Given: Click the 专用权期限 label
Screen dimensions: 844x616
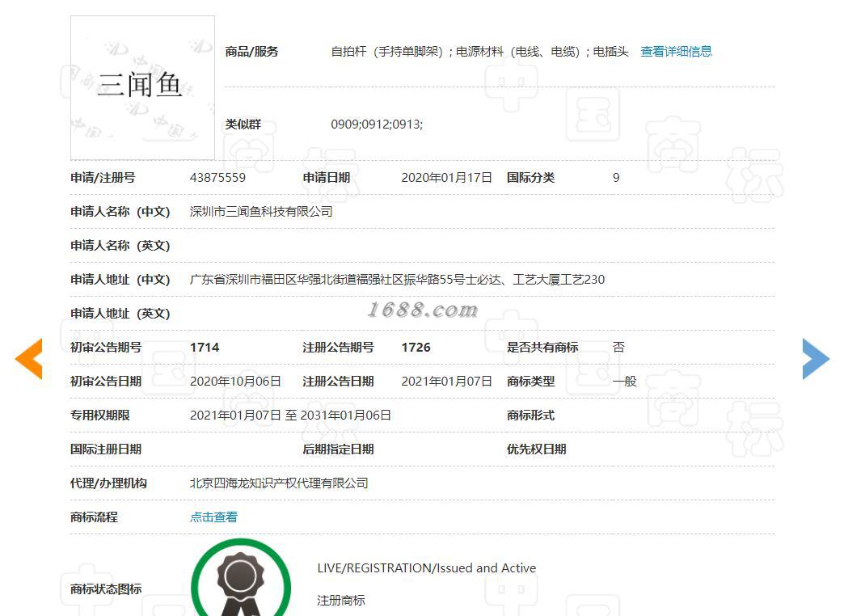Looking at the screenshot, I should tap(100, 416).
